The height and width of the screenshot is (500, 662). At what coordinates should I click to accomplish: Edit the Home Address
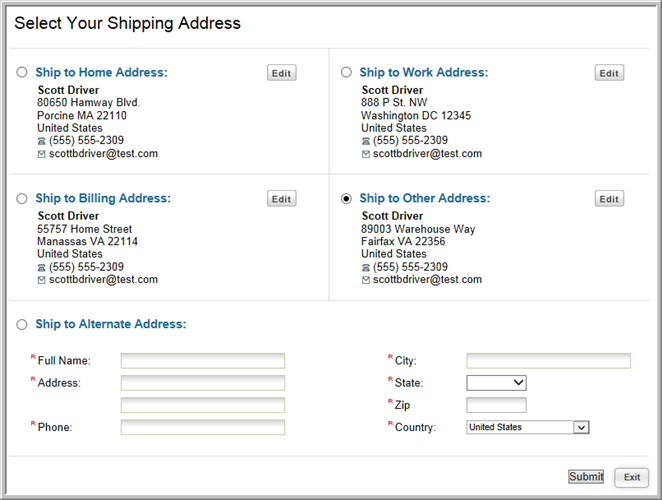pyautogui.click(x=282, y=73)
